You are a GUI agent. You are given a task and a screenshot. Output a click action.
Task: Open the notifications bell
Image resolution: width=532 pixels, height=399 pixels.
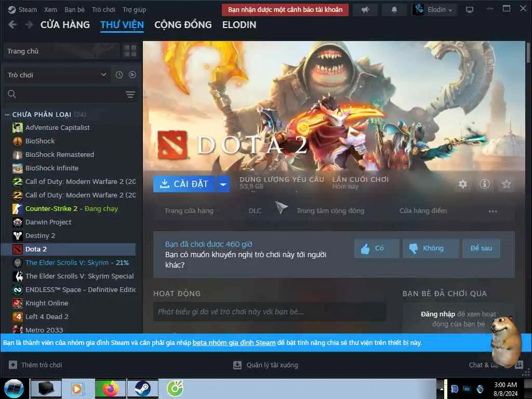394,10
